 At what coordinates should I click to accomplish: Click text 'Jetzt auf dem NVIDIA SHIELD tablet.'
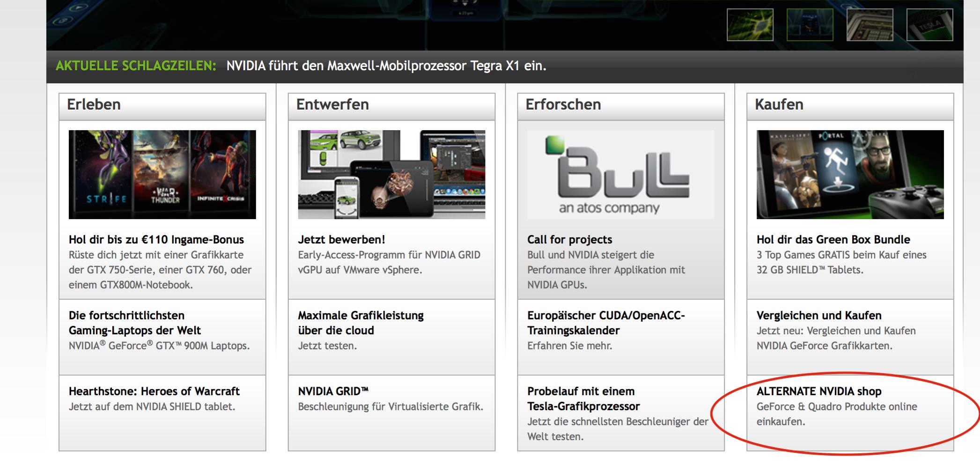(x=152, y=407)
